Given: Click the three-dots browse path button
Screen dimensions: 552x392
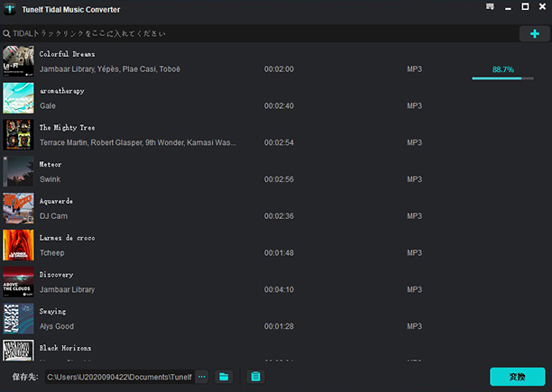Looking at the screenshot, I should click(202, 377).
